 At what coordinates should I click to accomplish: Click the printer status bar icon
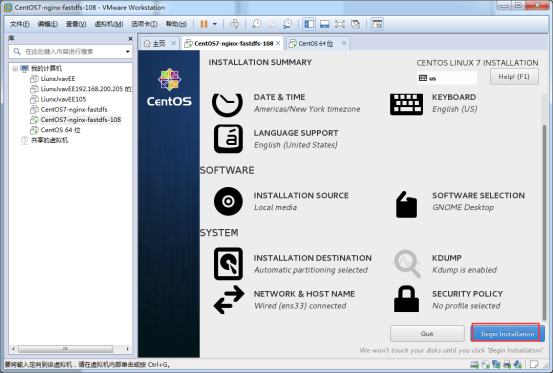pos(507,364)
